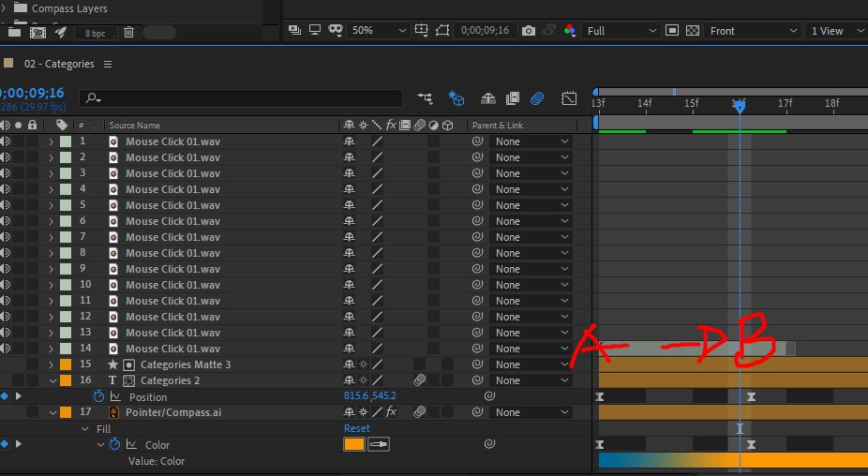Click the preview time 0;00;09;16 field
Screen dimensions: 868x476
(485, 30)
